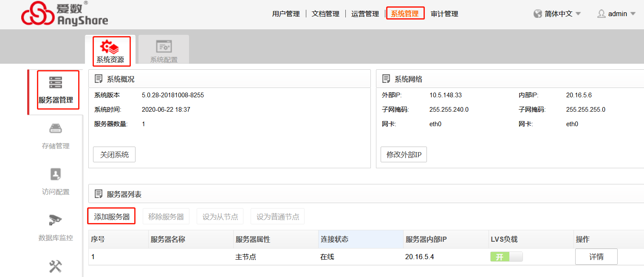Expand the admin account dropdown arrow
644x277 pixels.
click(x=633, y=14)
